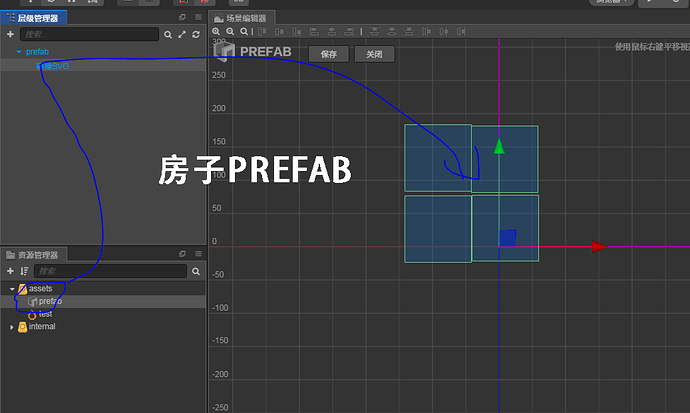Add a new asset with plus icon

(11, 271)
